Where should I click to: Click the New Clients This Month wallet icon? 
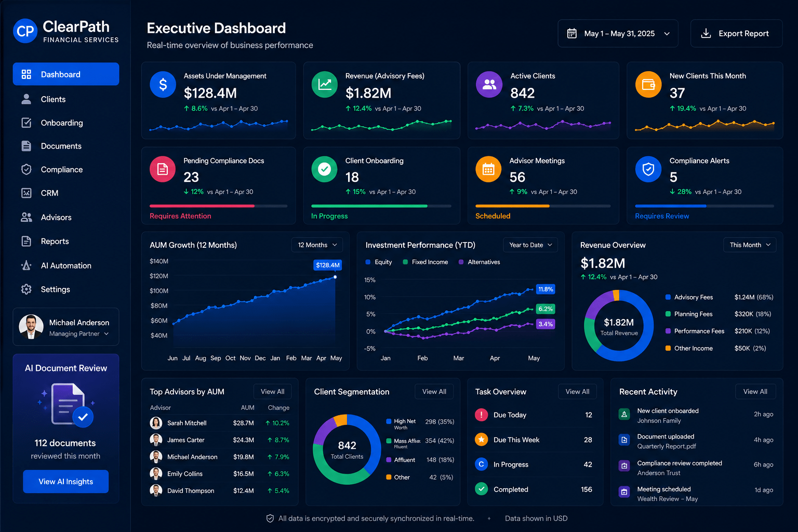[x=648, y=85]
